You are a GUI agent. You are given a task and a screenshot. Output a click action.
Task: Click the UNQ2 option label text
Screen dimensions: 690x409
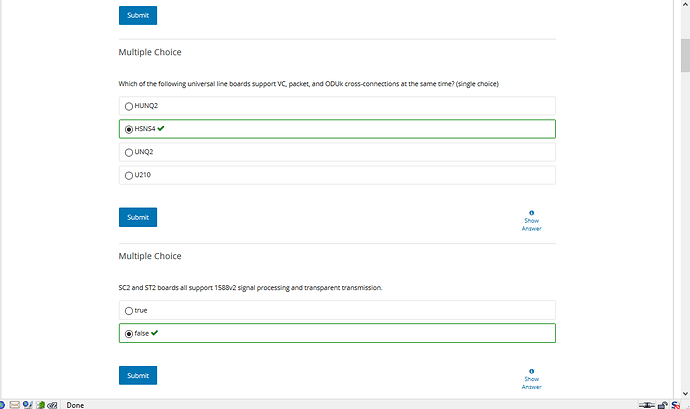coord(144,151)
